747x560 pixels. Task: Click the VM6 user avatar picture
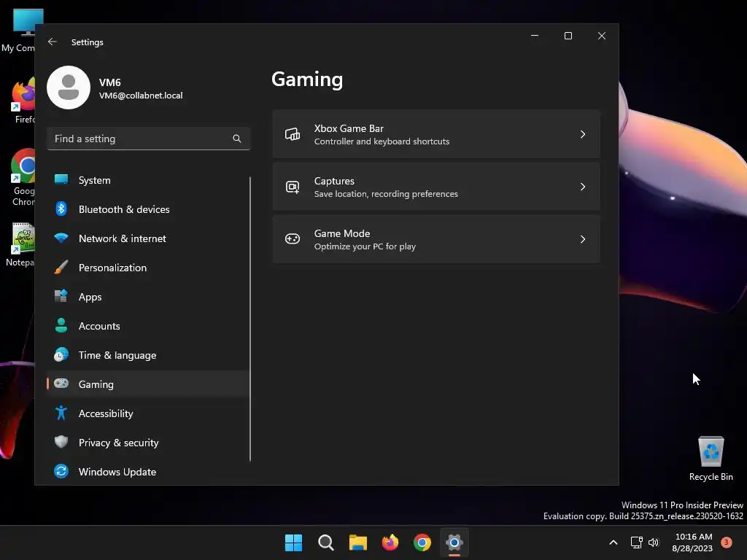click(x=69, y=87)
